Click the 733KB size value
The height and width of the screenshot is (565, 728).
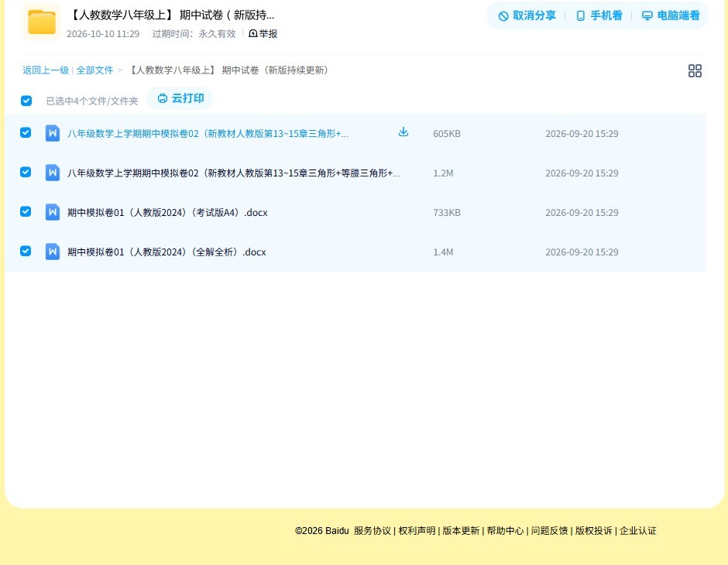click(447, 212)
